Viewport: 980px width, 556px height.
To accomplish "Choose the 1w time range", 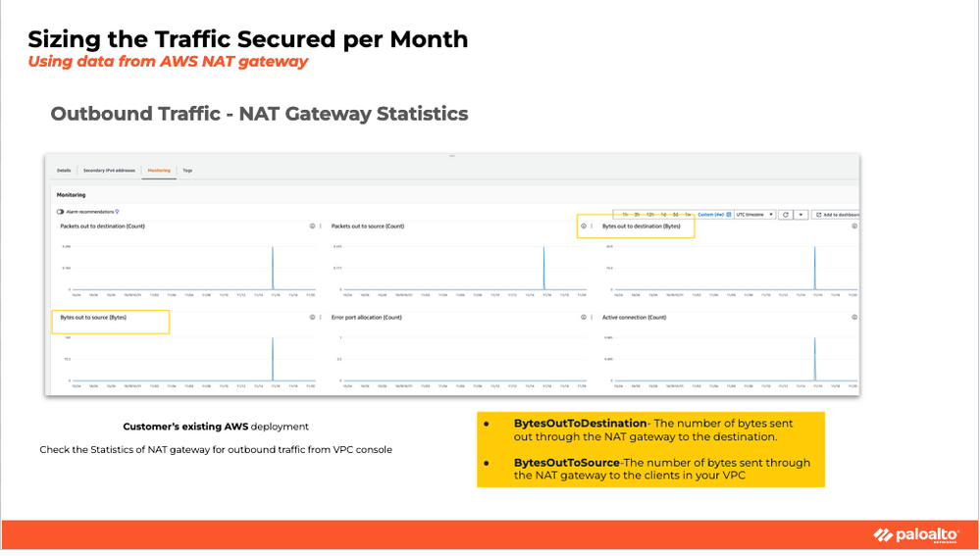I will click(x=688, y=214).
